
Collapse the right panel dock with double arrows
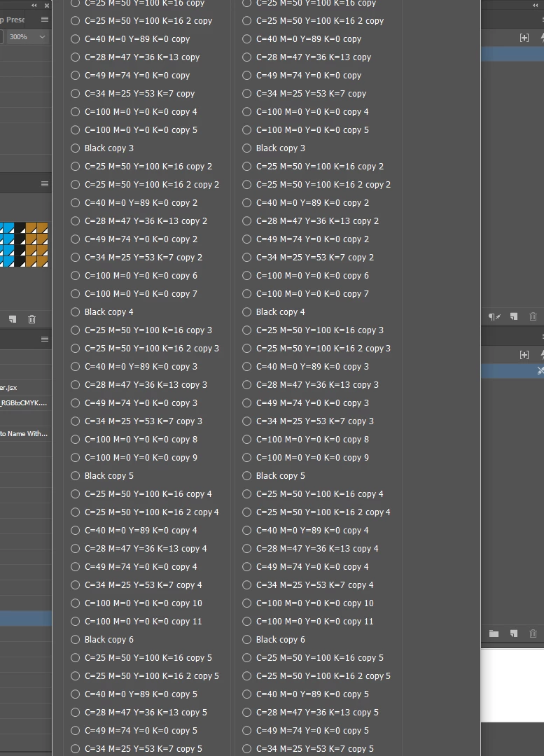click(x=536, y=6)
